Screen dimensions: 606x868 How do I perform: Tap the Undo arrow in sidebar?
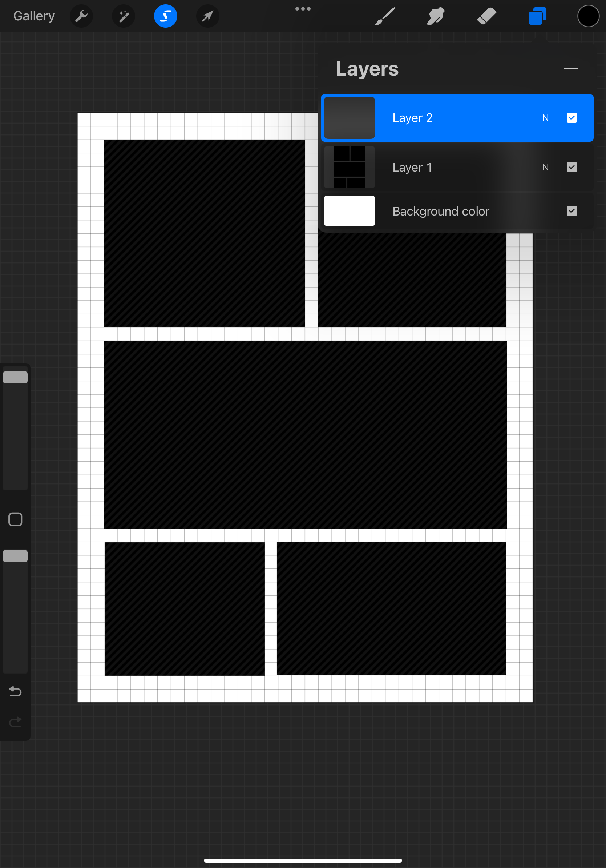point(15,691)
